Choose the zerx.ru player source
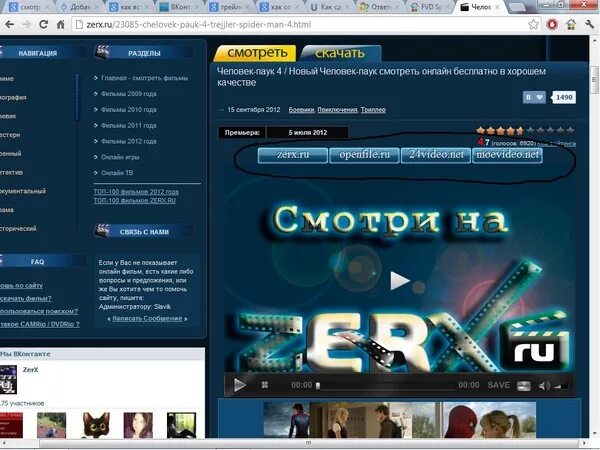Screen dimensions: 600x450 click(293, 155)
